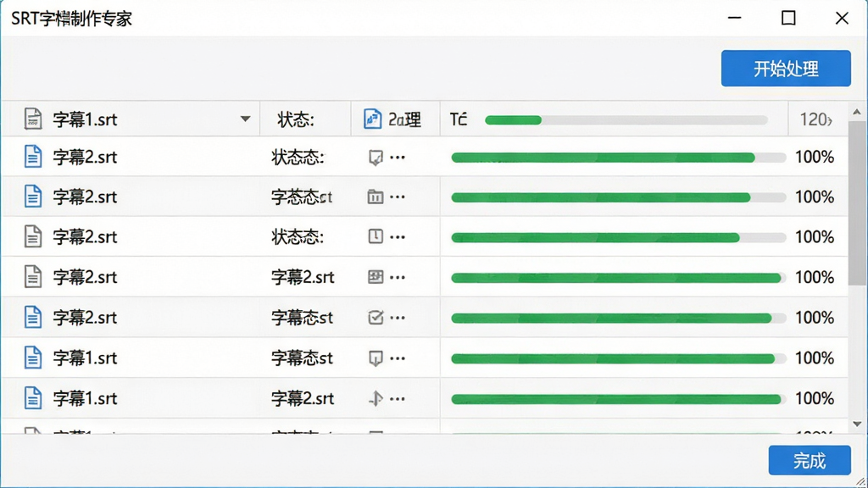The height and width of the screenshot is (488, 868).
Task: Click the grey file icon in the clock-icon row
Action: pyautogui.click(x=33, y=237)
